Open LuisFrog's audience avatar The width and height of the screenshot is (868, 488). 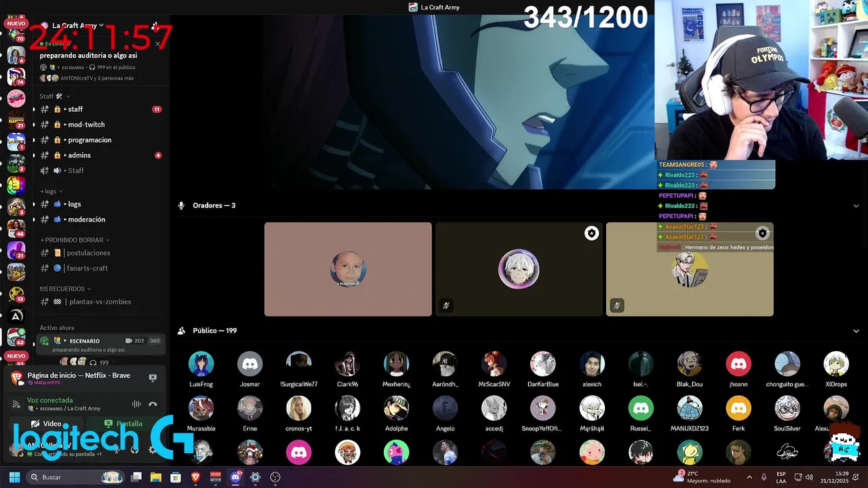201,364
